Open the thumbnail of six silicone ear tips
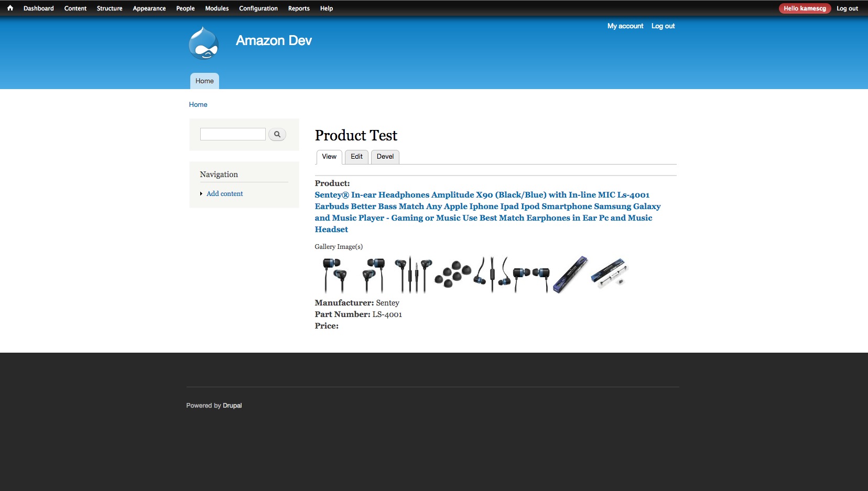868x491 pixels. 452,275
